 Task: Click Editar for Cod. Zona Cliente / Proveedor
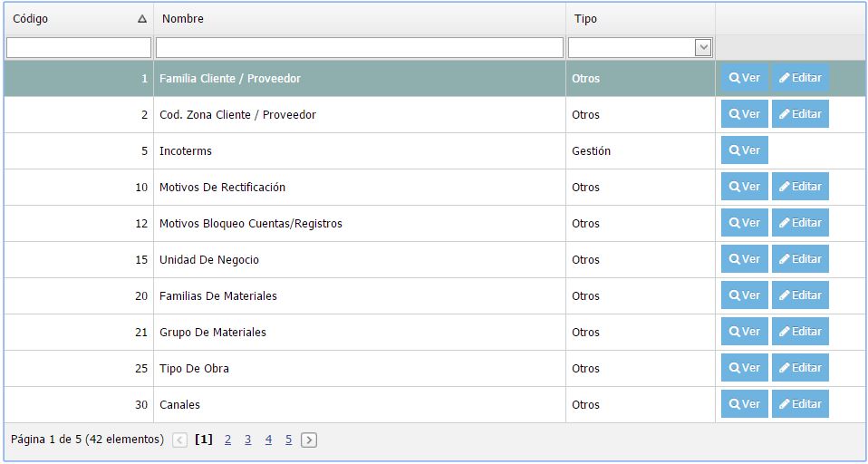[x=800, y=114]
